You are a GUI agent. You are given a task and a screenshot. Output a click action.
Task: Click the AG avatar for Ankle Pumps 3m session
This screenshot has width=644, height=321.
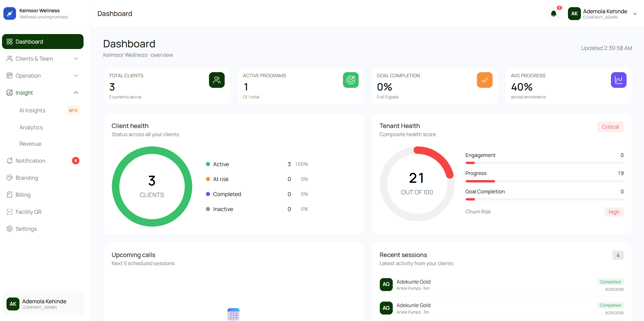coord(386,308)
